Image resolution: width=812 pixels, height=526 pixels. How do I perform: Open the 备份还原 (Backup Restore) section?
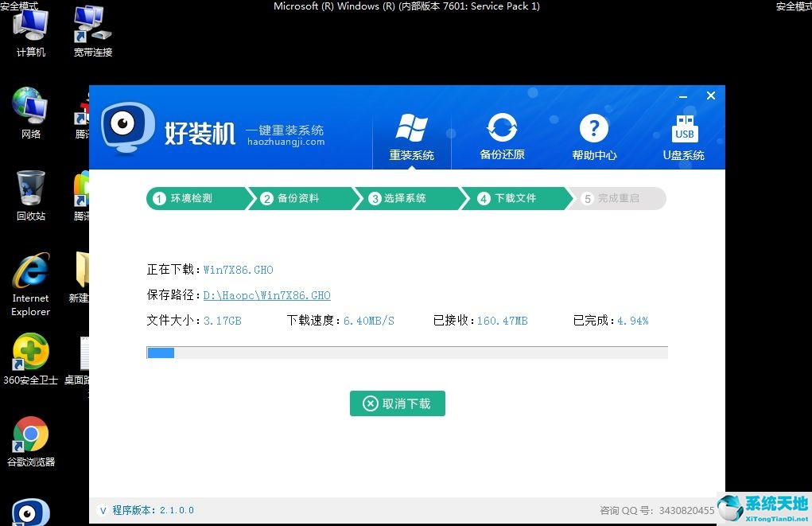502,135
